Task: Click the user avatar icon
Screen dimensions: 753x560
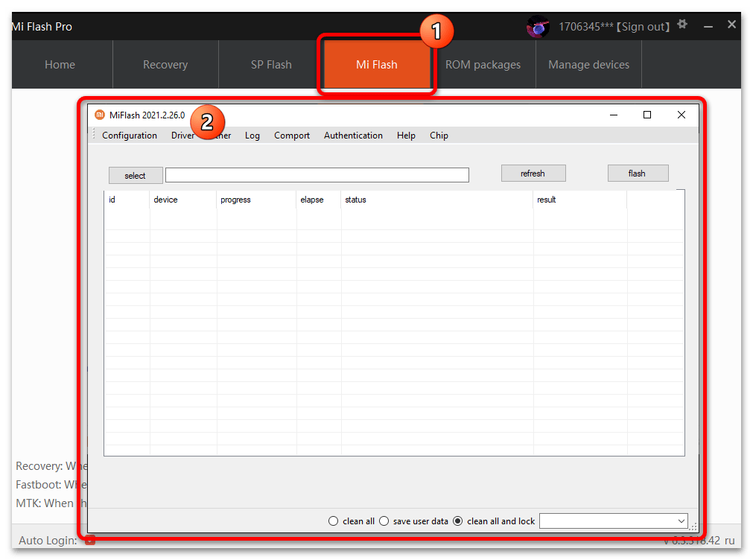Action: 538,27
